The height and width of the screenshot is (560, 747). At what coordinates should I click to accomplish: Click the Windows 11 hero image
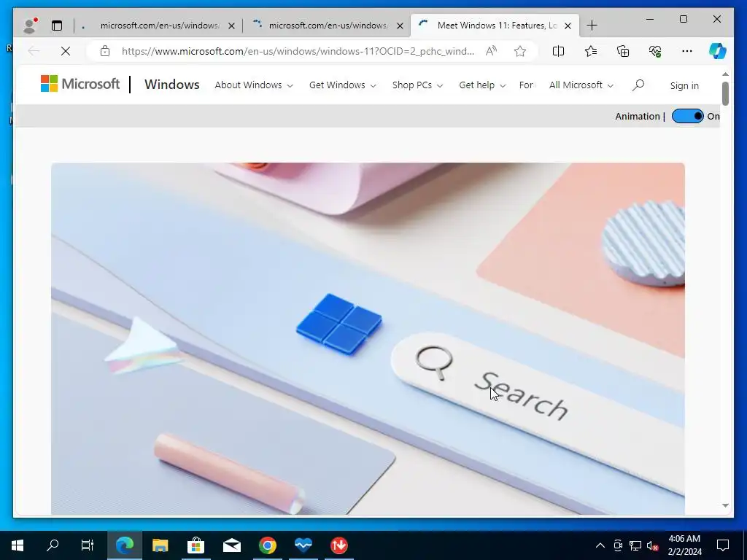pos(368,338)
